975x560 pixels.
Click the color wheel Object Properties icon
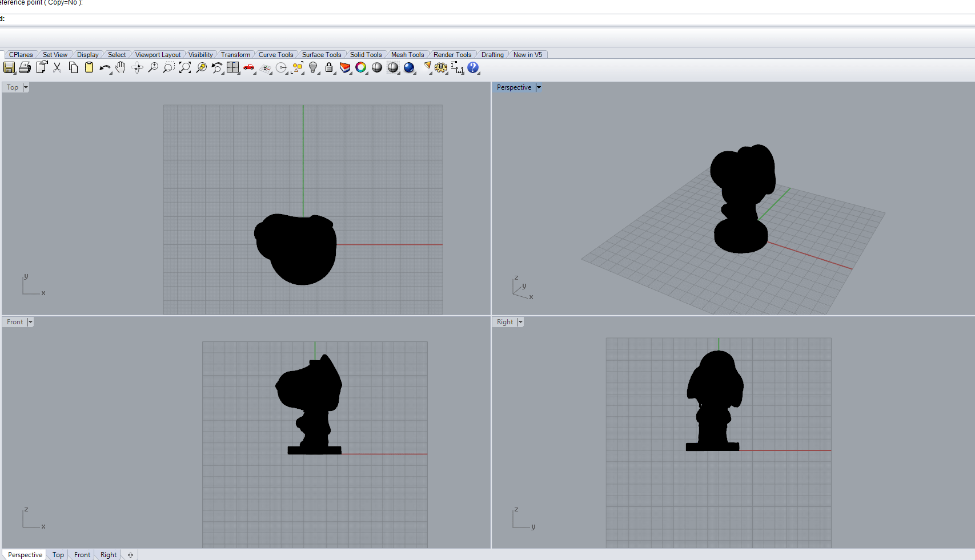[361, 67]
